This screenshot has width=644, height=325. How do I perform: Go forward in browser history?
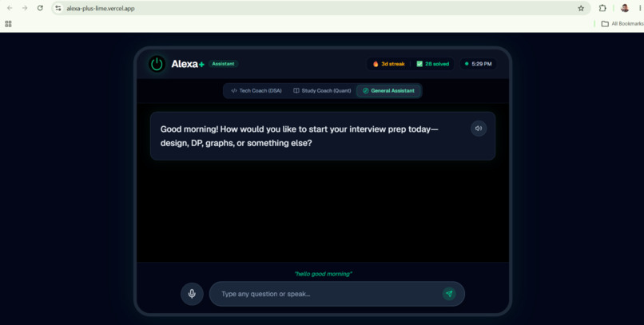coord(25,8)
